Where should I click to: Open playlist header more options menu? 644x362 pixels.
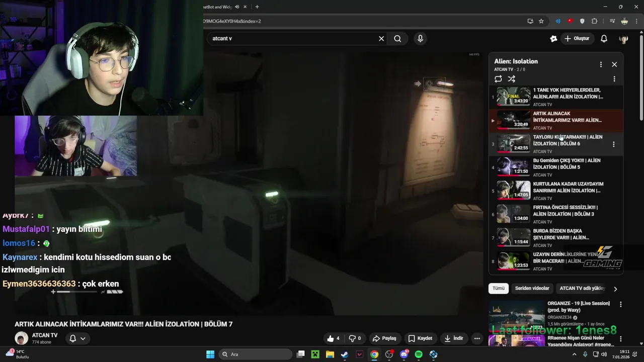[x=601, y=64]
